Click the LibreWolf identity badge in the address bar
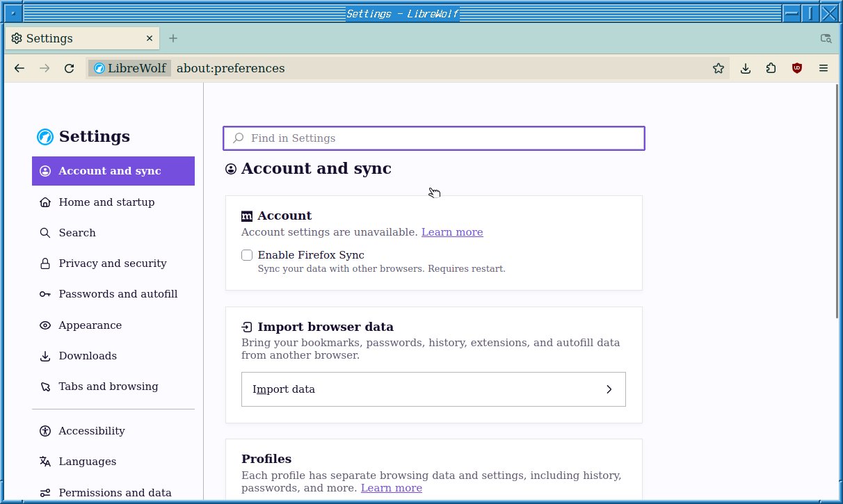 pos(130,68)
